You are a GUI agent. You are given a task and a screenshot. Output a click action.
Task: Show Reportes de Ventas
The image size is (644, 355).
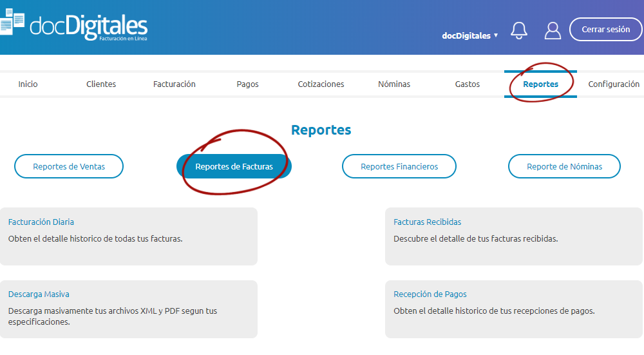pyautogui.click(x=69, y=166)
